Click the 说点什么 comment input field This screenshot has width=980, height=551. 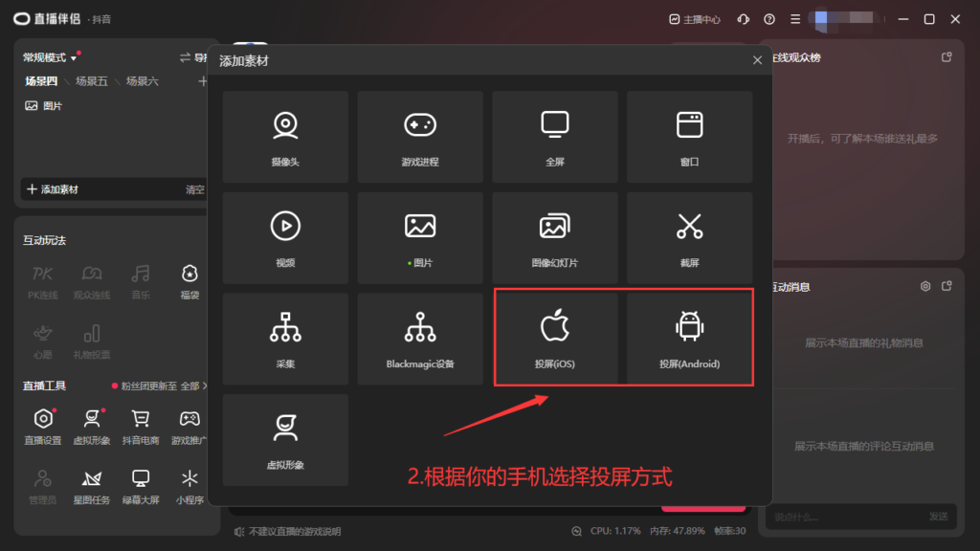click(x=842, y=517)
